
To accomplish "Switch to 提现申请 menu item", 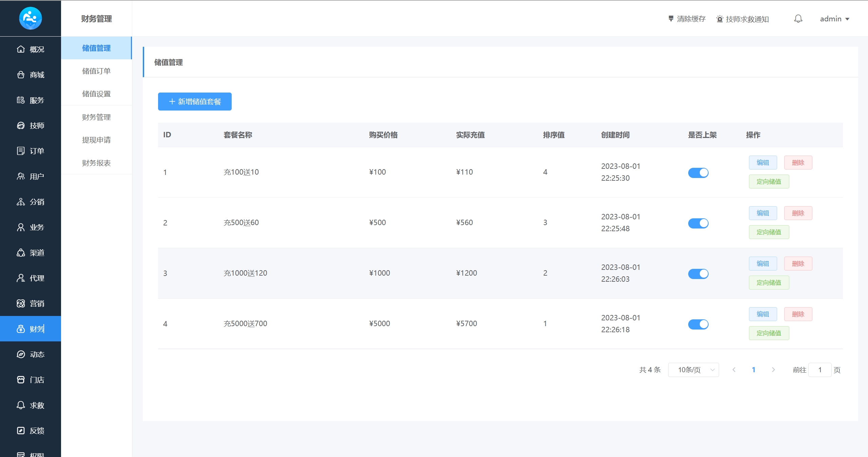I will click(96, 140).
